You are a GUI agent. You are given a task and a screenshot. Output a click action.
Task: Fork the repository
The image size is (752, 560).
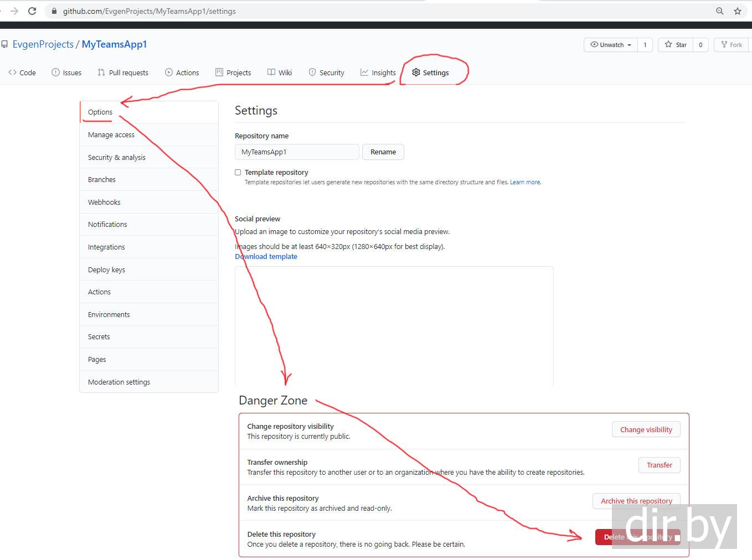click(732, 45)
